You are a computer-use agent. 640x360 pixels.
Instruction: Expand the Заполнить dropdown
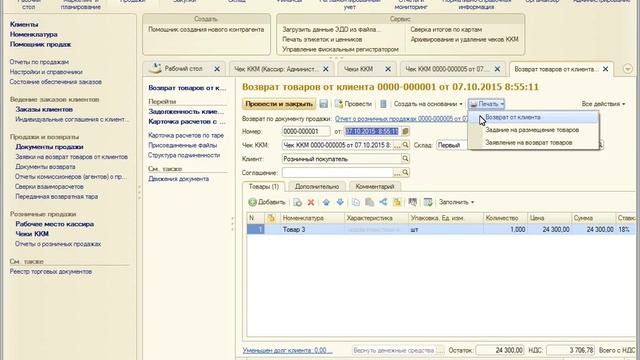coord(456,202)
